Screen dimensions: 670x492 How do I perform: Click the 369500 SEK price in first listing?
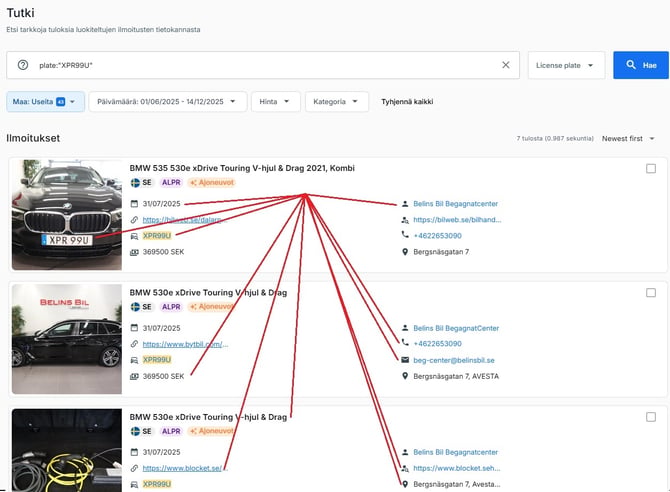[163, 252]
